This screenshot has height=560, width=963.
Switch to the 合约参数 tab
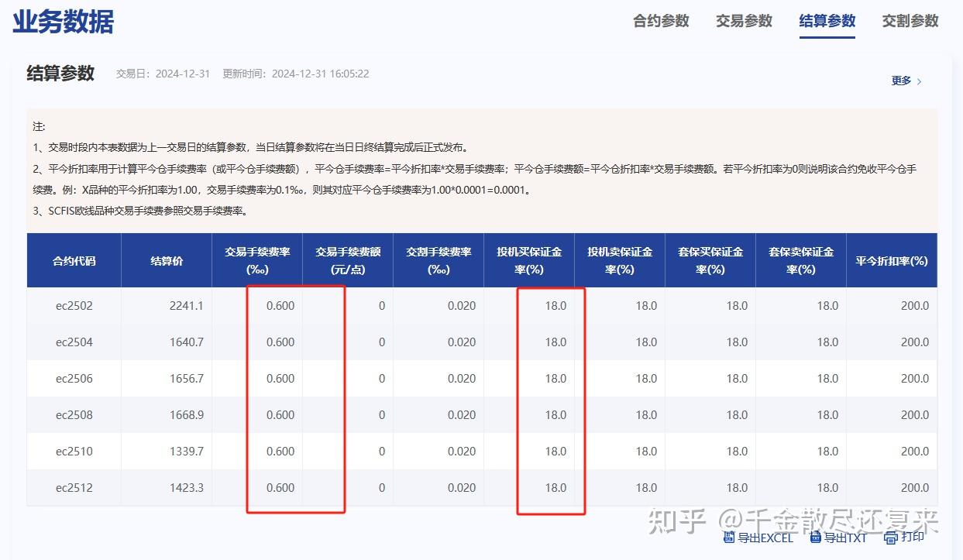661,21
